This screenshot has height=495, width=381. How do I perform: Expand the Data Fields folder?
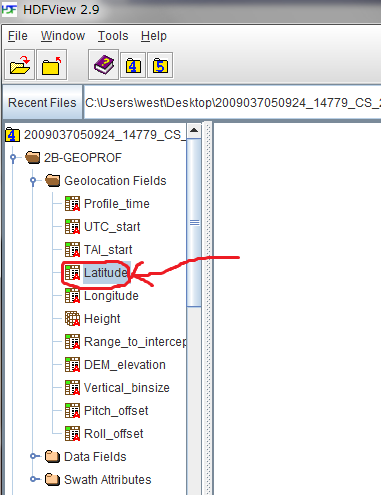pos(34,456)
